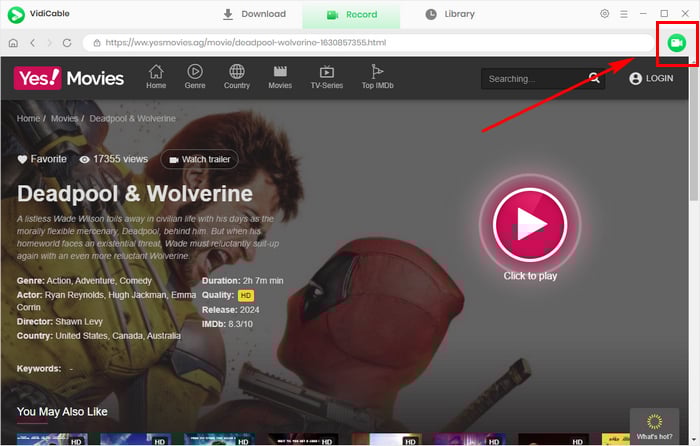700x446 pixels.
Task: Navigate forward in the browser
Action: pyautogui.click(x=50, y=43)
